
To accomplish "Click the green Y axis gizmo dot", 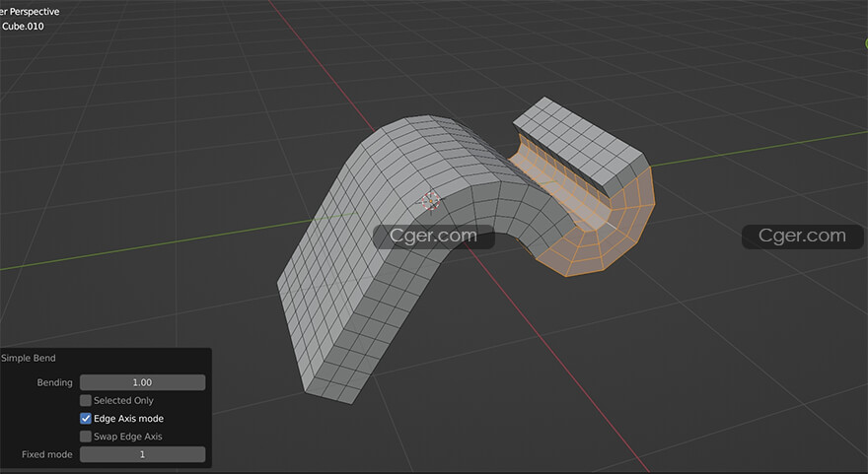I will 864,42.
